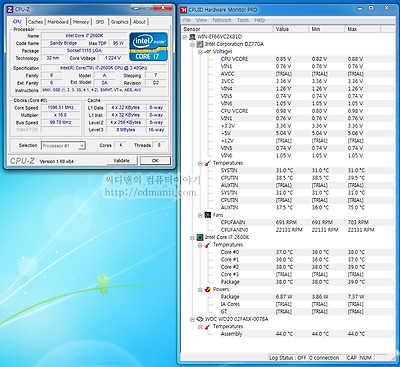400x367 pixels.
Task: Click the Validate button in CPU-Z
Action: (122, 161)
